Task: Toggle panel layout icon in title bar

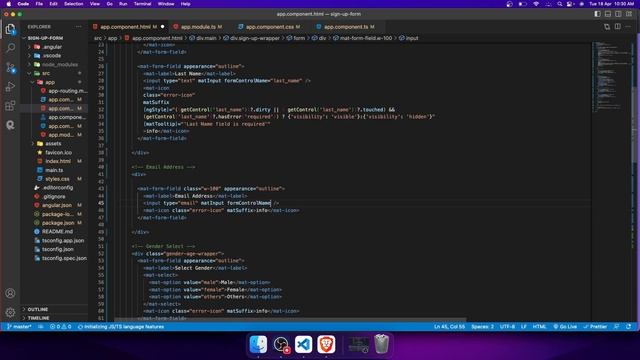Action: click(608, 14)
